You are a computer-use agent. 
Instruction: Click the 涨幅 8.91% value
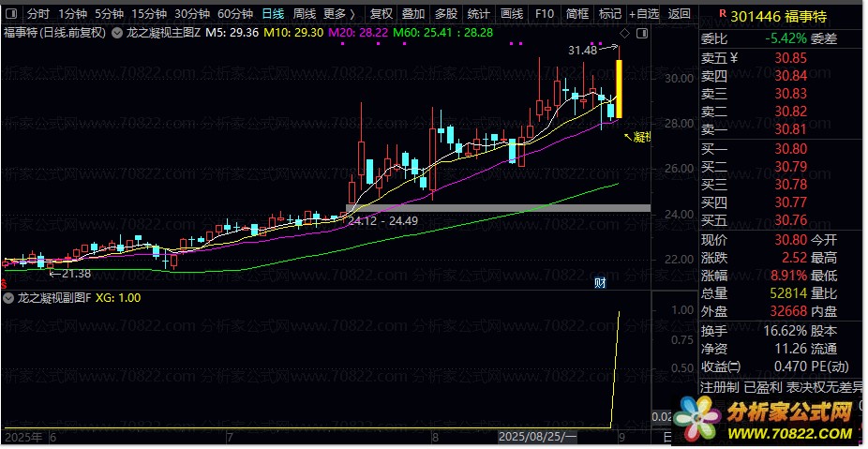[787, 276]
